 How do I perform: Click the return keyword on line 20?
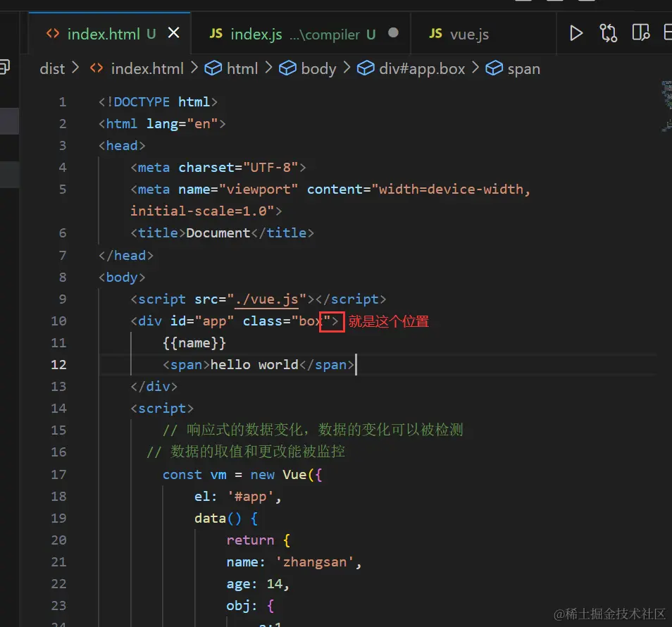coord(250,540)
